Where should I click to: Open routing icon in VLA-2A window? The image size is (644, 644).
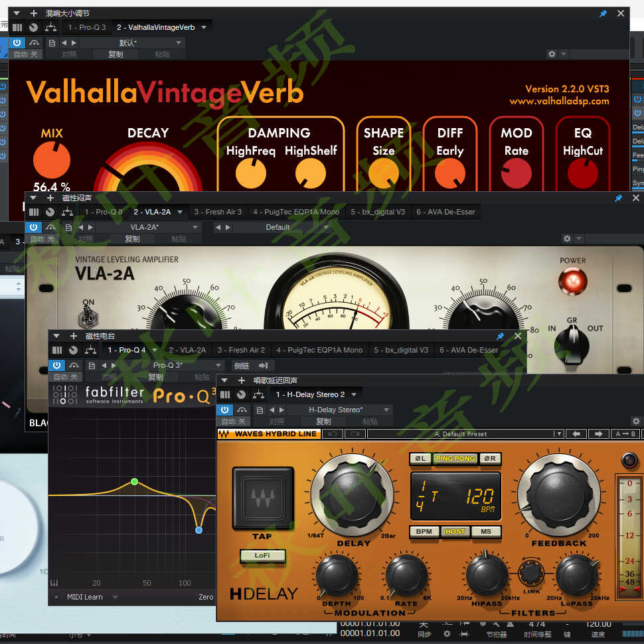[67, 212]
